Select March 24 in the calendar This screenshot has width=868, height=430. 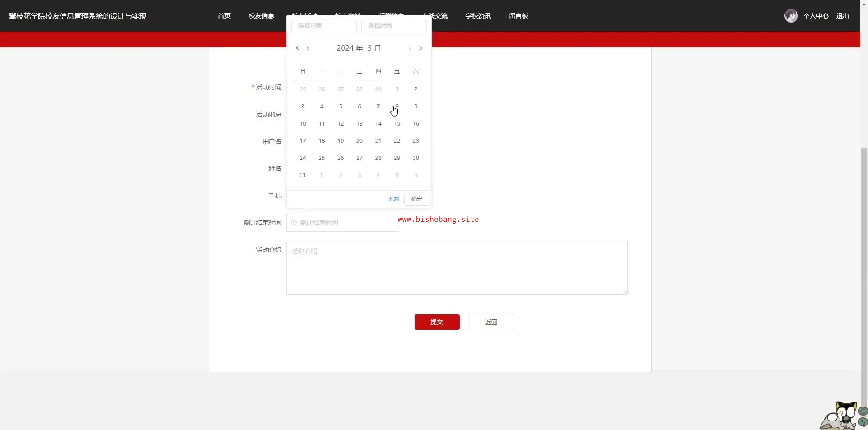[303, 158]
